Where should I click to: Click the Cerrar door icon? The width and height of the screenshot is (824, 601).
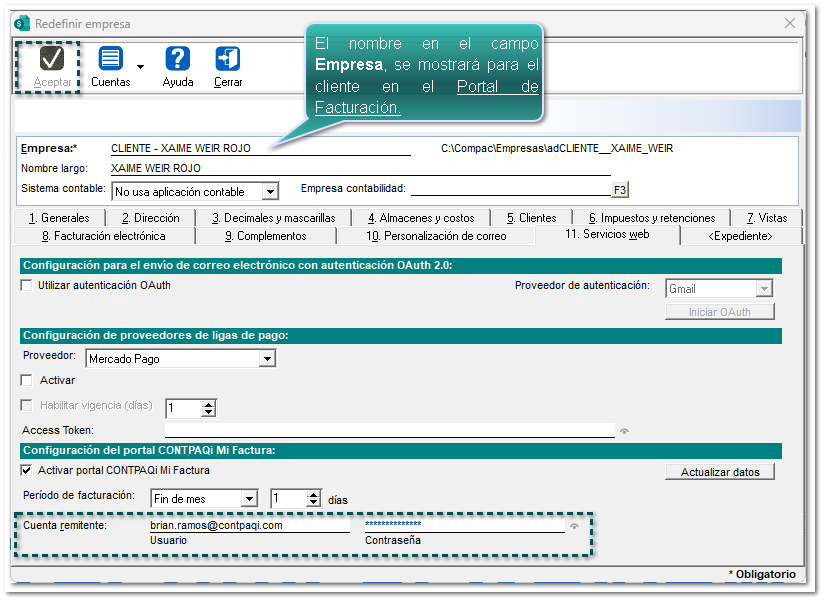pyautogui.click(x=227, y=59)
